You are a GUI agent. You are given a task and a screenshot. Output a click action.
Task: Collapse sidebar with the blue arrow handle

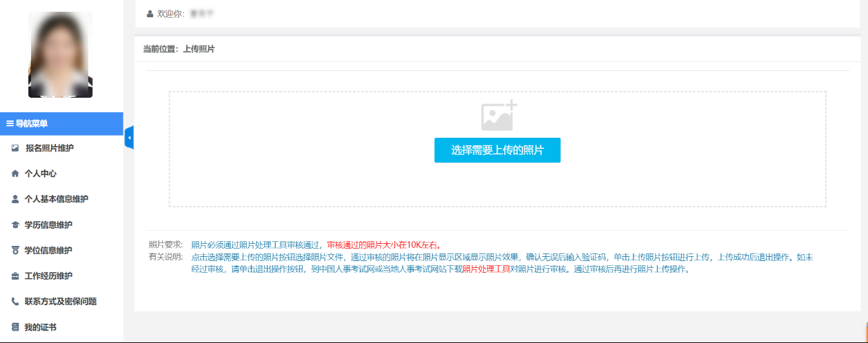pyautogui.click(x=129, y=138)
